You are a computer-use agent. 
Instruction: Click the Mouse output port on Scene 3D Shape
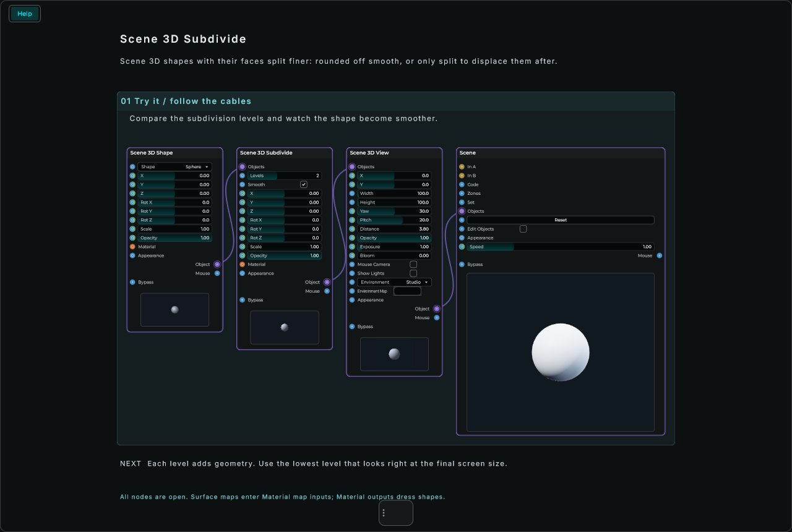(x=217, y=273)
